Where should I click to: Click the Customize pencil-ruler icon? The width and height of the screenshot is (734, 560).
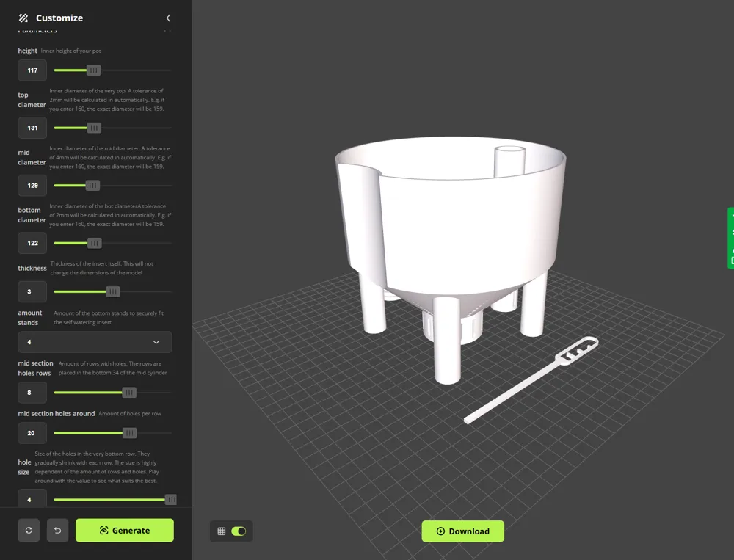click(x=23, y=18)
